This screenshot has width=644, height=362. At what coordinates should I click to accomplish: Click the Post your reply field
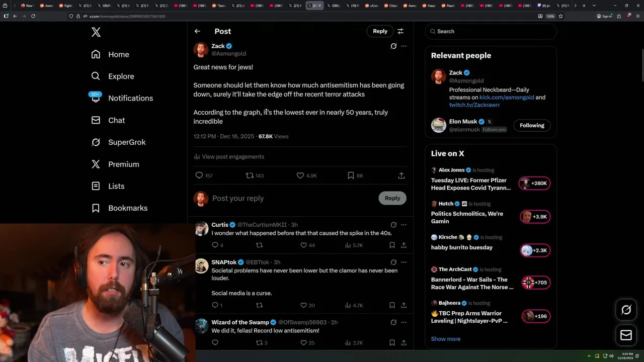[292, 198]
